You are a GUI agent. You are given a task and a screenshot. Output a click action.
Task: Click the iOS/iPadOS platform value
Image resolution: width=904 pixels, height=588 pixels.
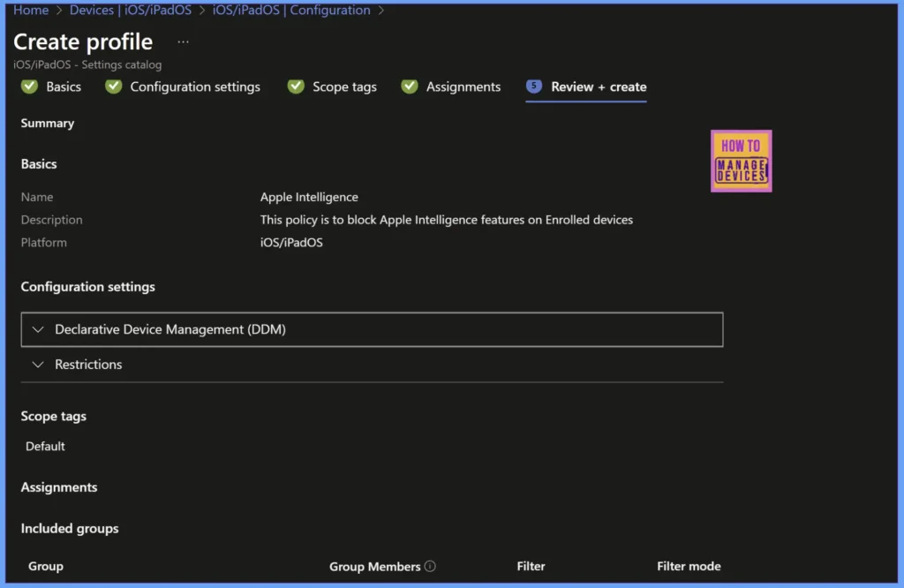pyautogui.click(x=291, y=243)
